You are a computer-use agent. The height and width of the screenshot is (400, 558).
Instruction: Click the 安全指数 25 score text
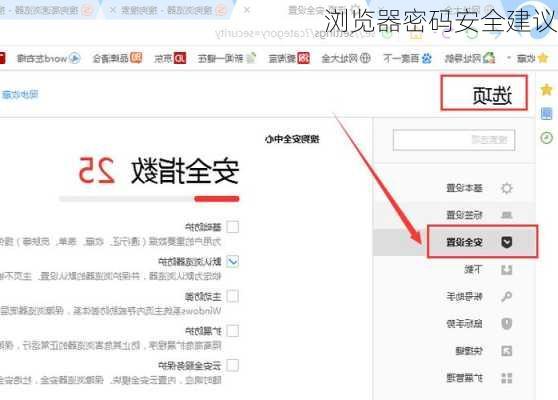coord(158,171)
